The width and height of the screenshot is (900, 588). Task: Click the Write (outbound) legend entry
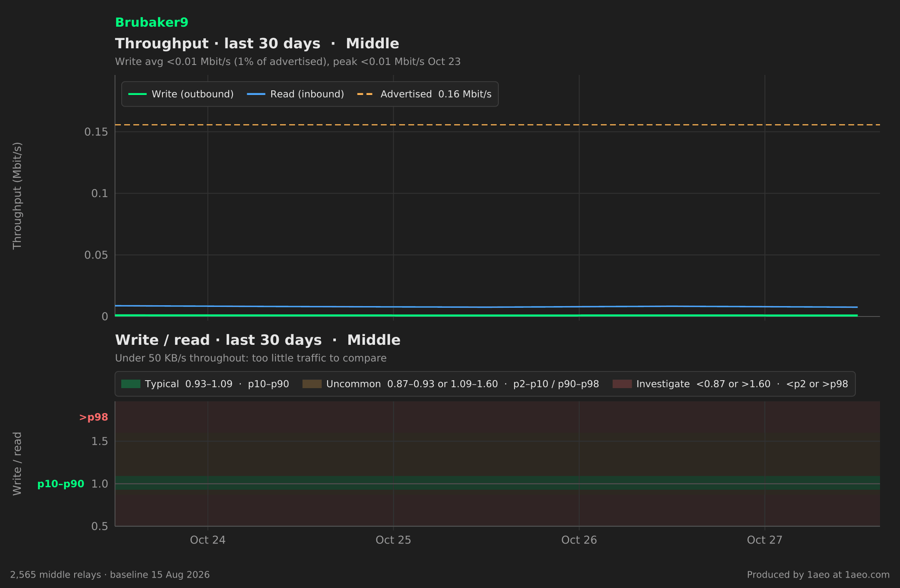[x=181, y=94]
